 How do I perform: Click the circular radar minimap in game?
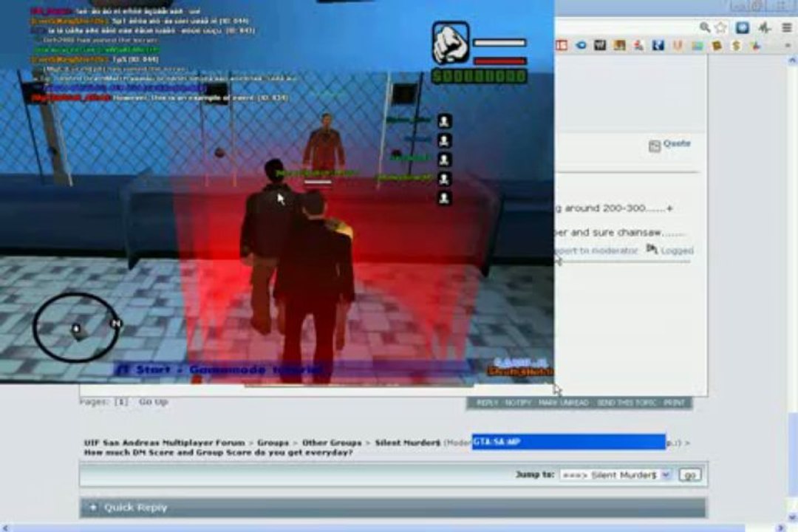tap(75, 327)
